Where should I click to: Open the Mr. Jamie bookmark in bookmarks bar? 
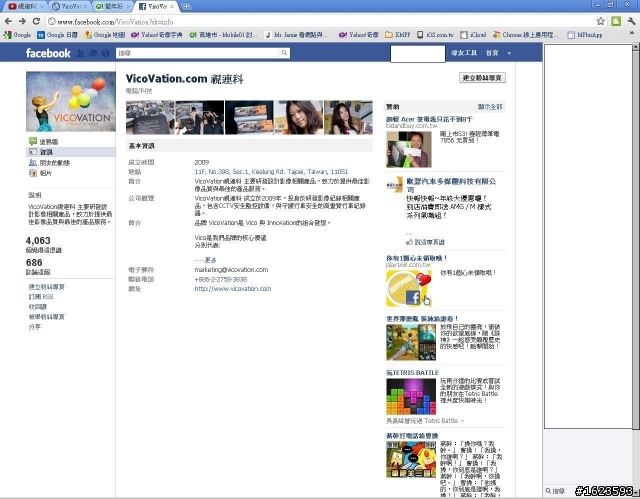pyautogui.click(x=296, y=35)
